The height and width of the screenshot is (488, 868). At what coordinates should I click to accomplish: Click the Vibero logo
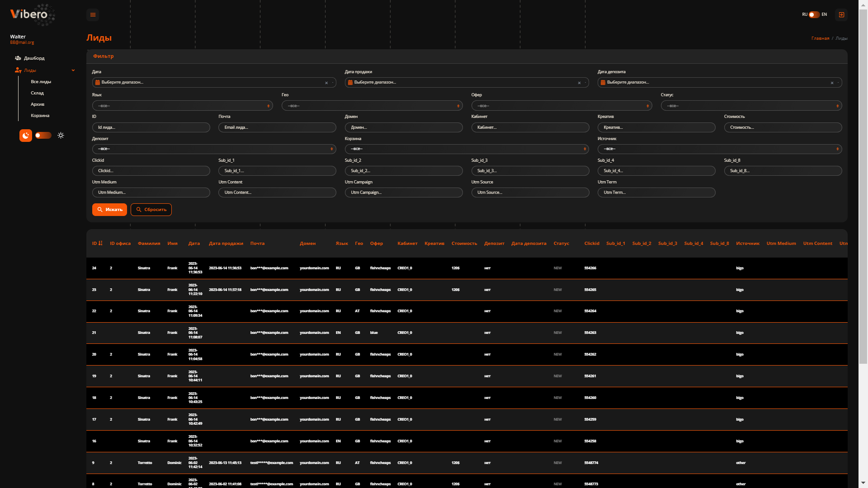tap(33, 14)
